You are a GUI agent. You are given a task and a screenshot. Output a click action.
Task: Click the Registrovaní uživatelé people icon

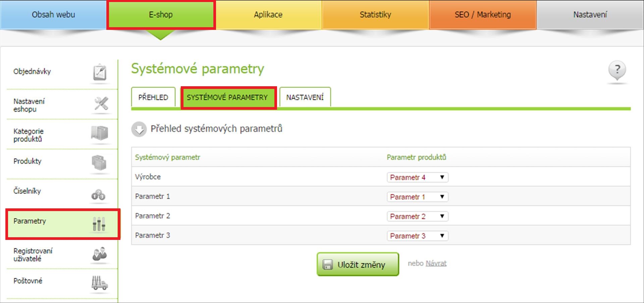point(99,254)
